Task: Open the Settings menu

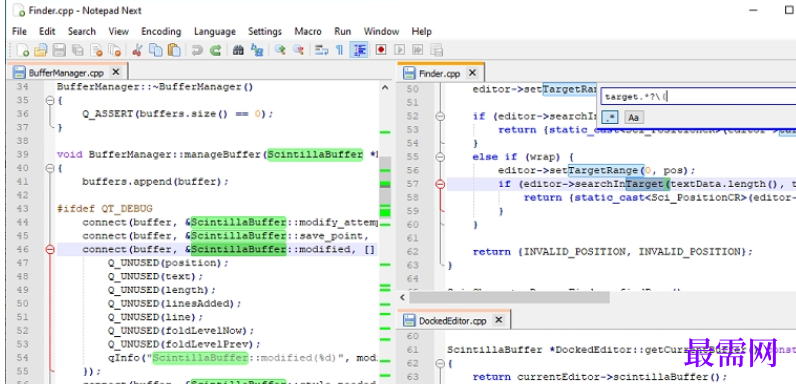Action: pyautogui.click(x=264, y=31)
